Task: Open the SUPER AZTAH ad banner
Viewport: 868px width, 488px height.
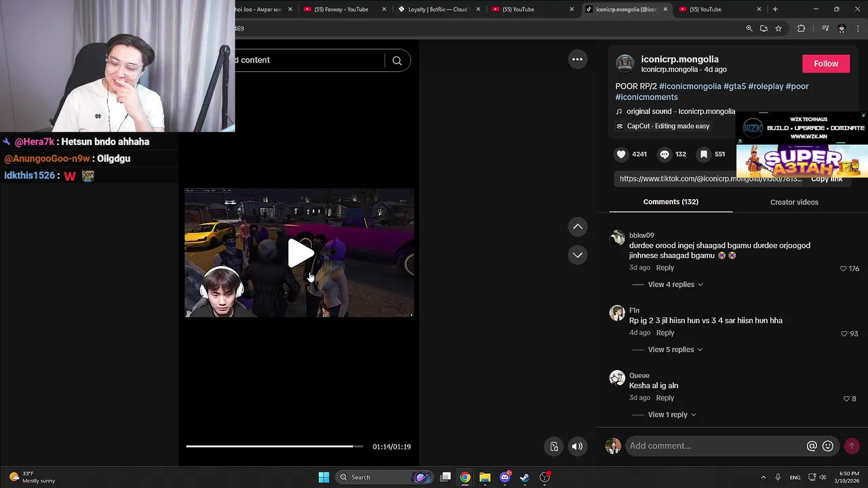Action: tap(802, 161)
